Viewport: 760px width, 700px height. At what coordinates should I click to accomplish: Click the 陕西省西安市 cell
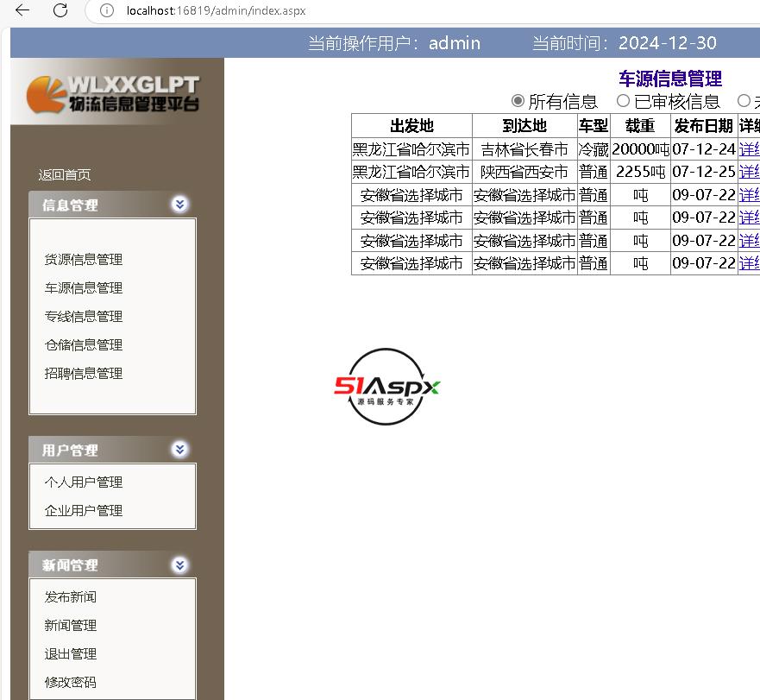tap(524, 172)
